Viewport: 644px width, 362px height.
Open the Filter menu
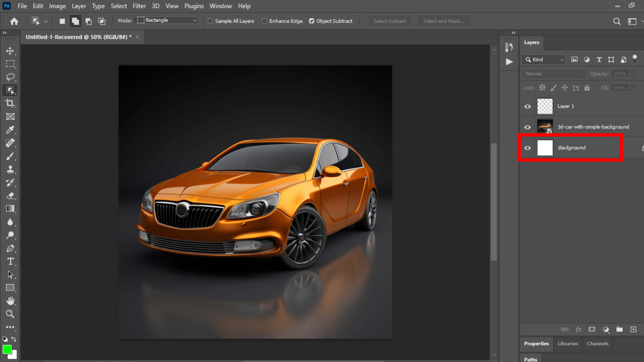coord(139,6)
